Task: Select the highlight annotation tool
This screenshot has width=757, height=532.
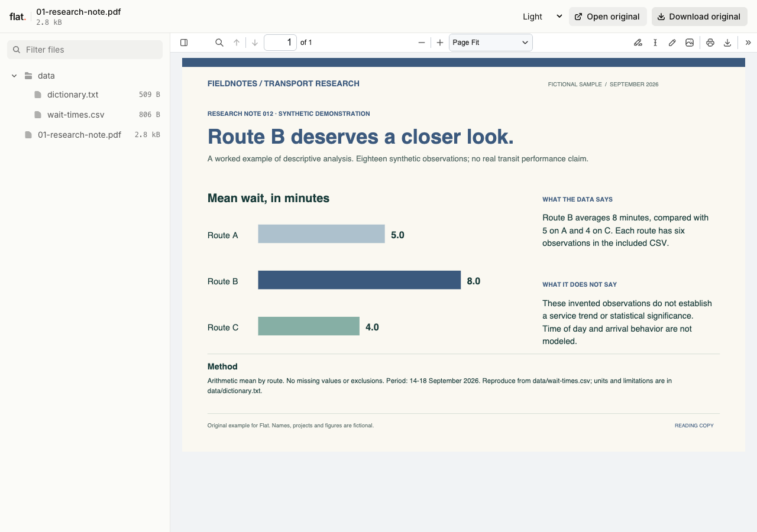Action: point(638,43)
